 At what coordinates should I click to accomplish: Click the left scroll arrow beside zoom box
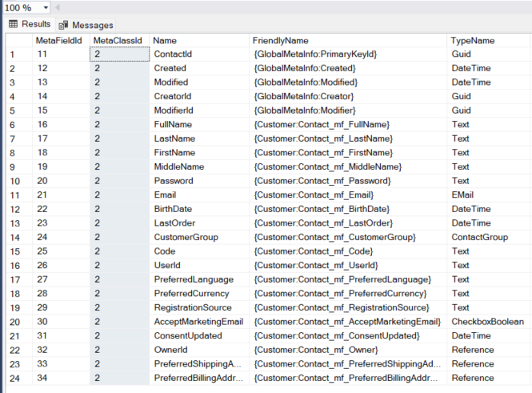[x=57, y=7]
